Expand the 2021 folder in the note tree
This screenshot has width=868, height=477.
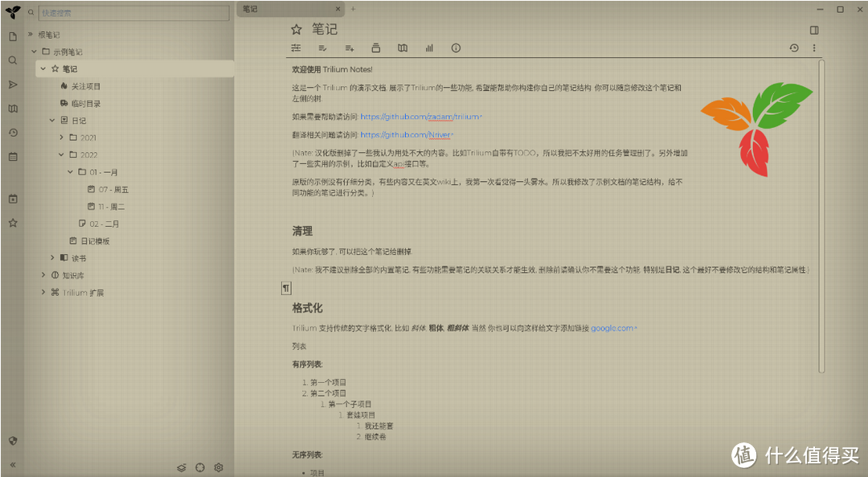click(60, 138)
